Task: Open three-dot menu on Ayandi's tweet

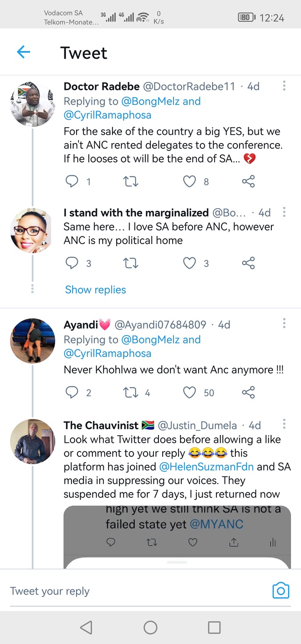Action: click(x=284, y=323)
